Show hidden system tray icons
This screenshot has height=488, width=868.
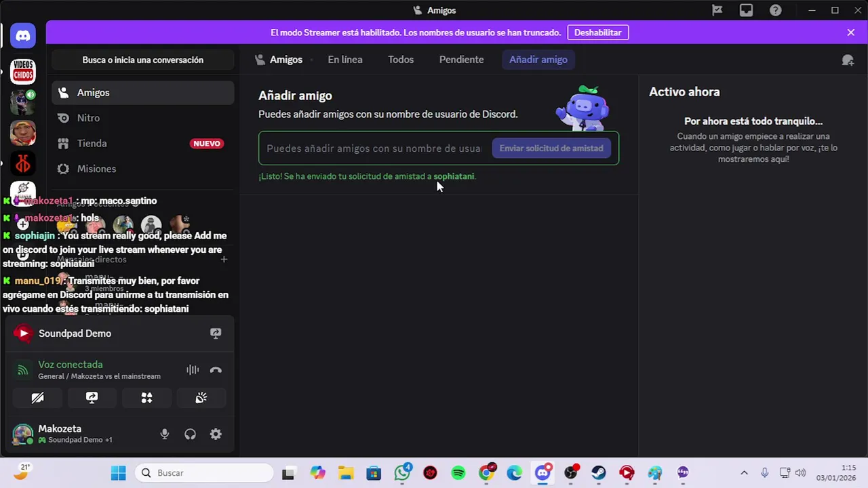point(744,473)
